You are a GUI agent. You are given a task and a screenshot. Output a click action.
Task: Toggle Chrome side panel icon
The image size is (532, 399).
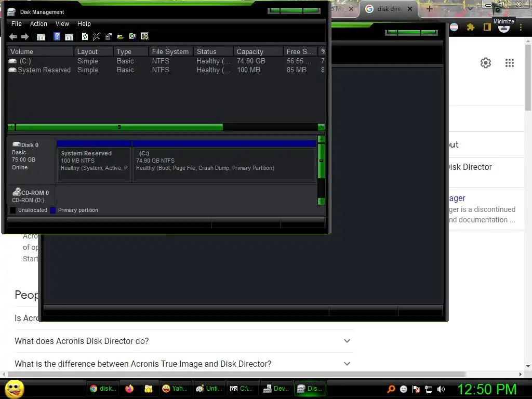pos(487,27)
